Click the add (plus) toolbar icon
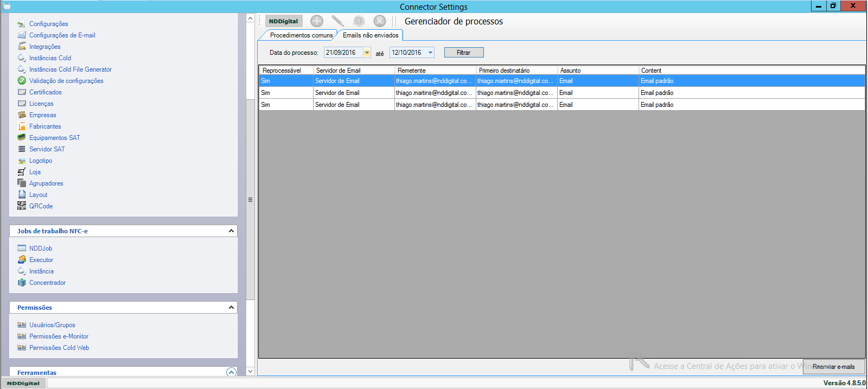The width and height of the screenshot is (868, 389). [x=317, y=21]
